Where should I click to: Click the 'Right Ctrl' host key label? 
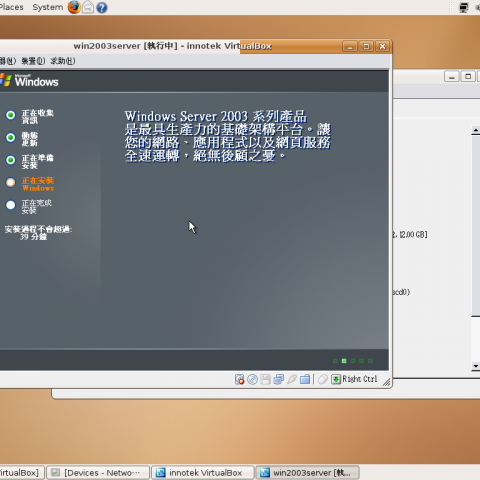click(x=360, y=379)
